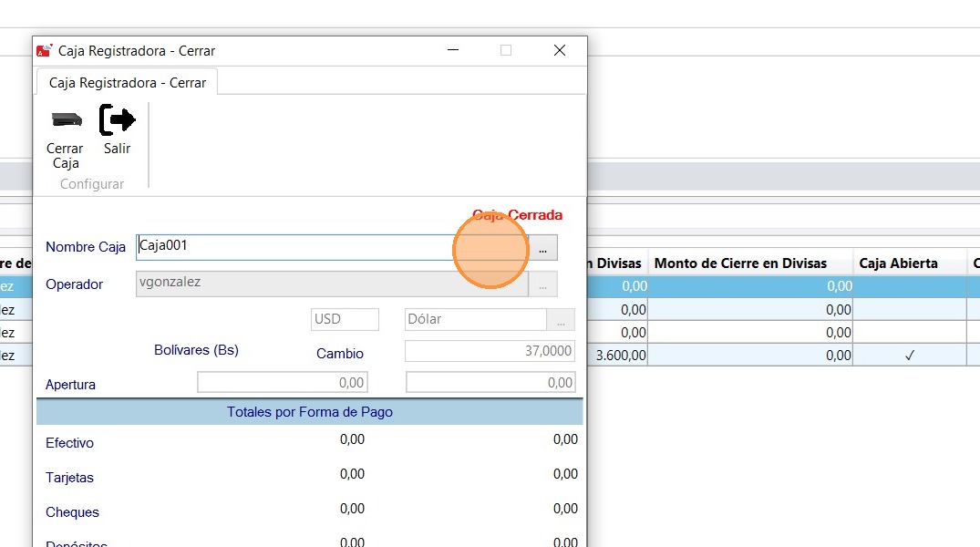Image resolution: width=980 pixels, height=547 pixels.
Task: Click the Caja Abierta column header
Action: 898,263
